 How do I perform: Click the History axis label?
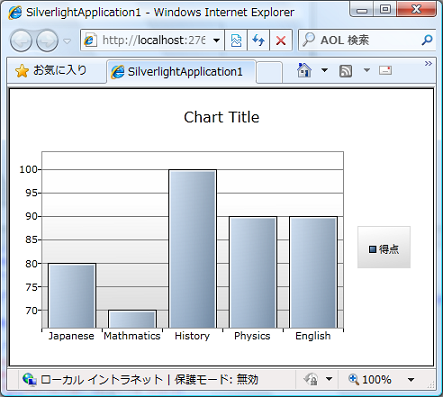point(192,336)
